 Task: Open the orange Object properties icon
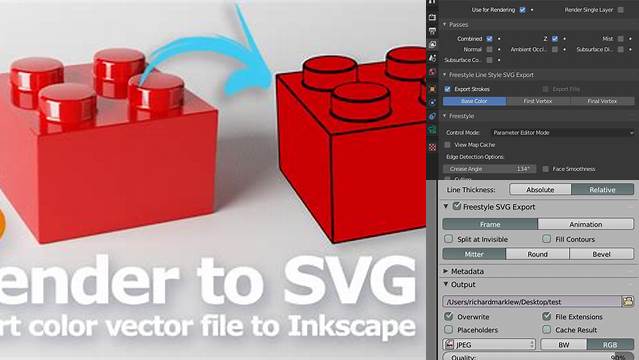[x=432, y=88]
